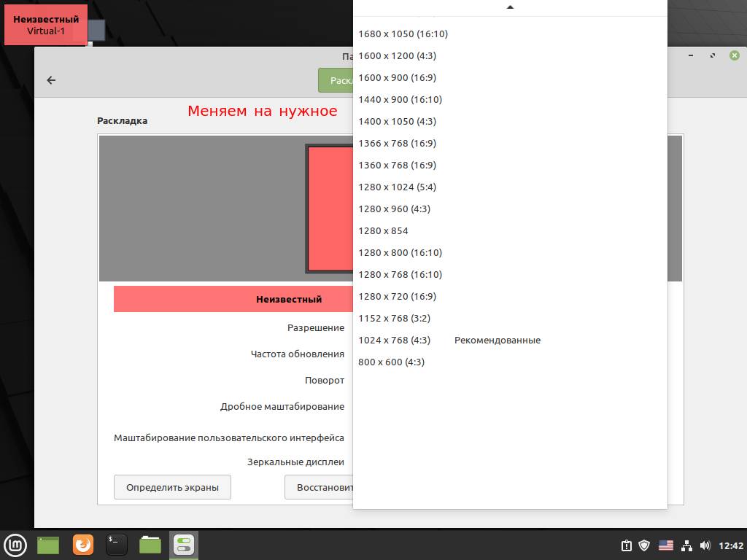
Task: Select 800 x 600 (4:3) option
Action: click(391, 362)
